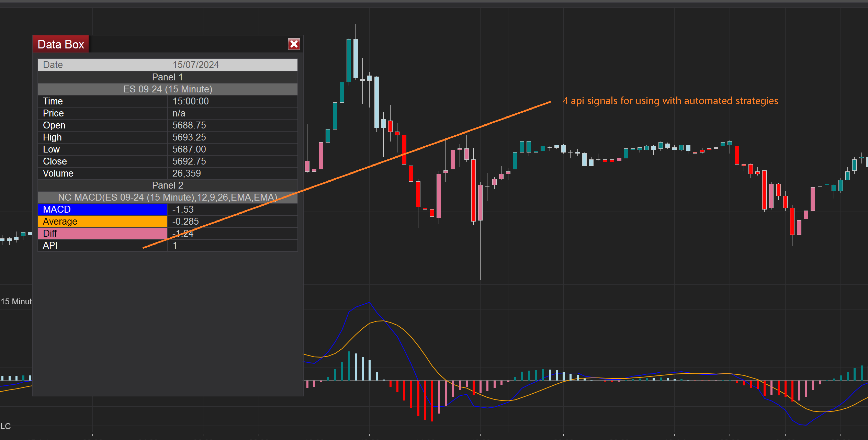The height and width of the screenshot is (440, 868).
Task: Click the orange Average color label
Action: click(x=102, y=221)
